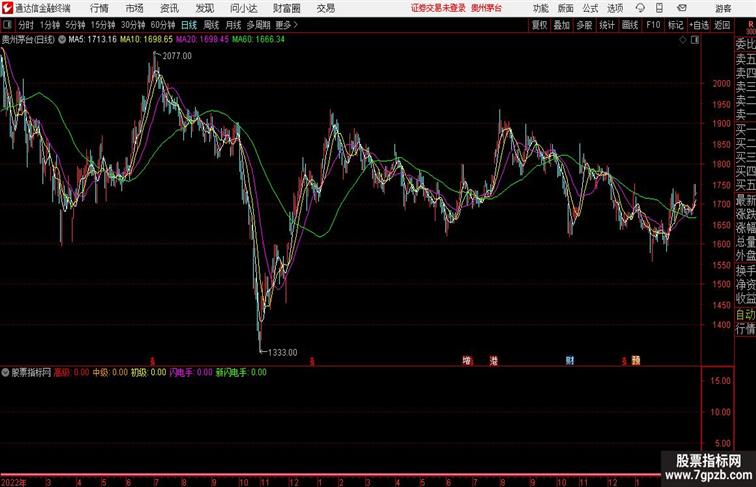
Task: Click the 复权 adjustment button
Action: (x=539, y=25)
